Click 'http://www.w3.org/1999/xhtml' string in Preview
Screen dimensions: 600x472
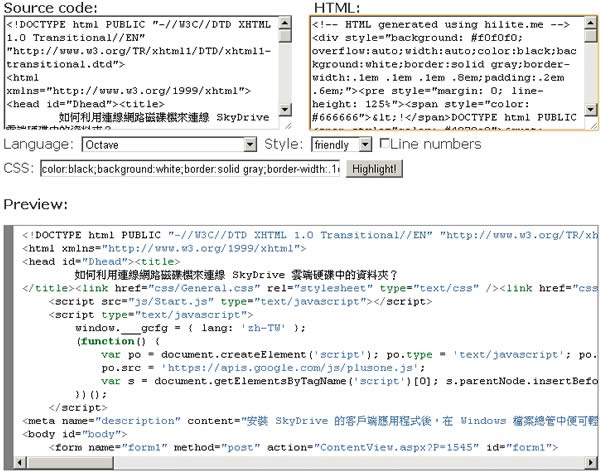[201, 248]
